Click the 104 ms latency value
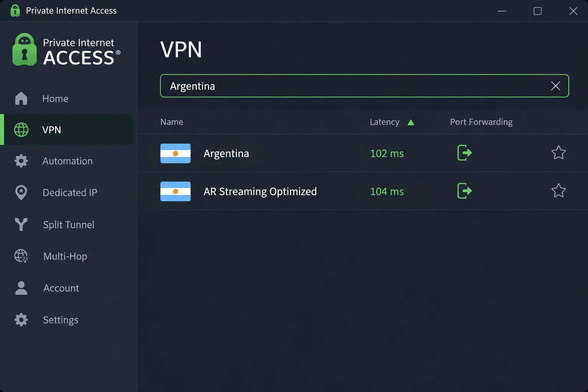 [387, 191]
